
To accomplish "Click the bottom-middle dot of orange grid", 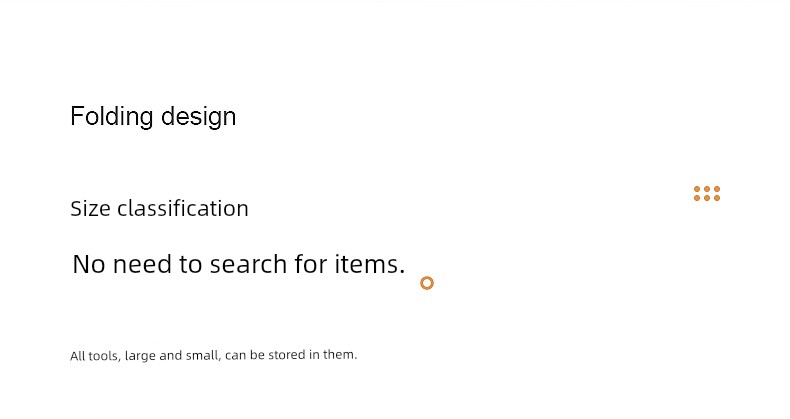I will [x=707, y=198].
